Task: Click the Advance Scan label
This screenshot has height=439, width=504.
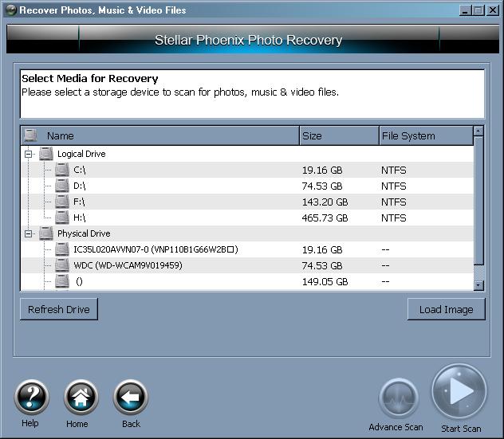Action: pos(396,427)
